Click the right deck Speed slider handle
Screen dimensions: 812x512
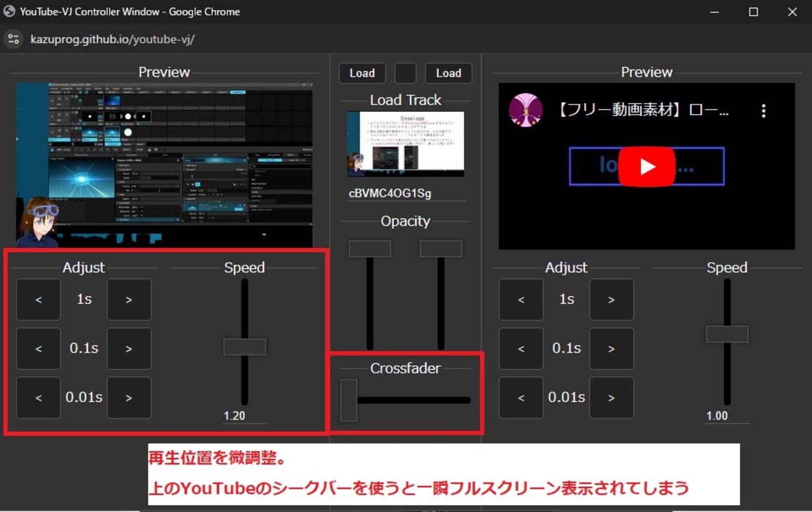[x=727, y=334]
